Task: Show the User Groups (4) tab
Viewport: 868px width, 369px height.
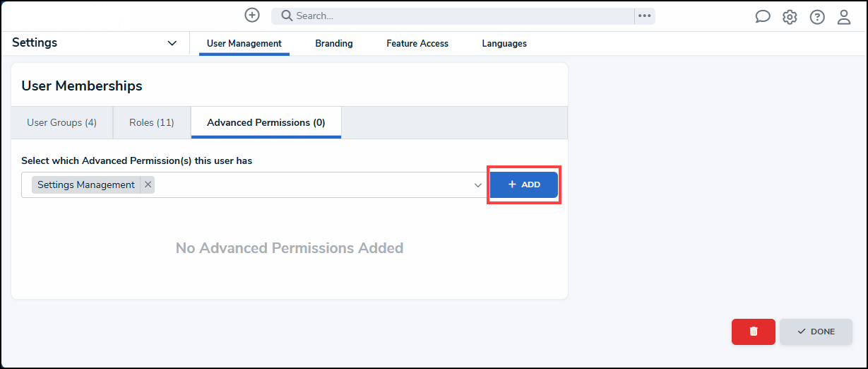Action: click(61, 122)
